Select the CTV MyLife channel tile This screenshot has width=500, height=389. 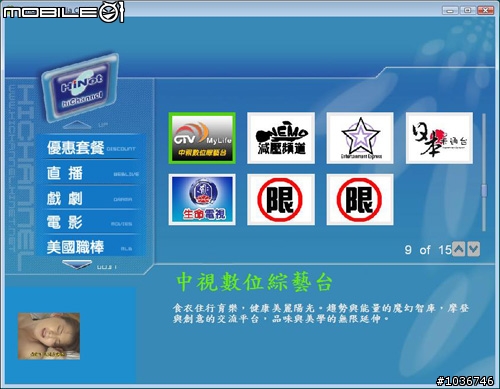(202, 138)
